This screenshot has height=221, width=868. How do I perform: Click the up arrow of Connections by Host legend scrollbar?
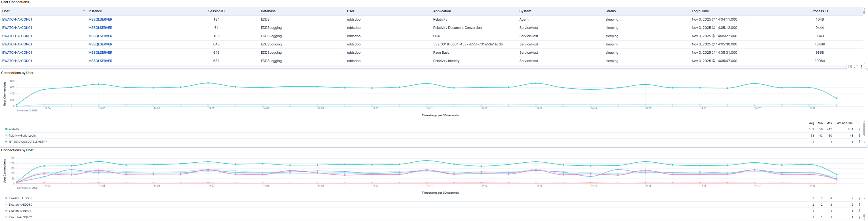tap(864, 198)
